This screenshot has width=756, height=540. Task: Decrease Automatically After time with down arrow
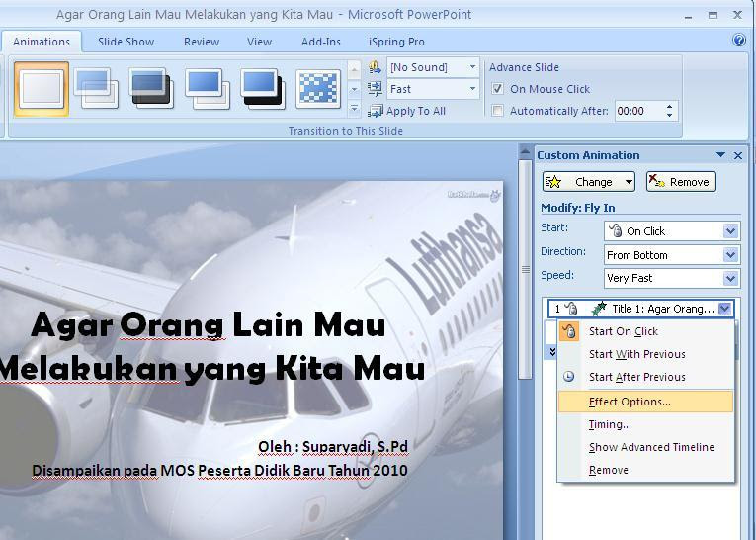tap(669, 116)
